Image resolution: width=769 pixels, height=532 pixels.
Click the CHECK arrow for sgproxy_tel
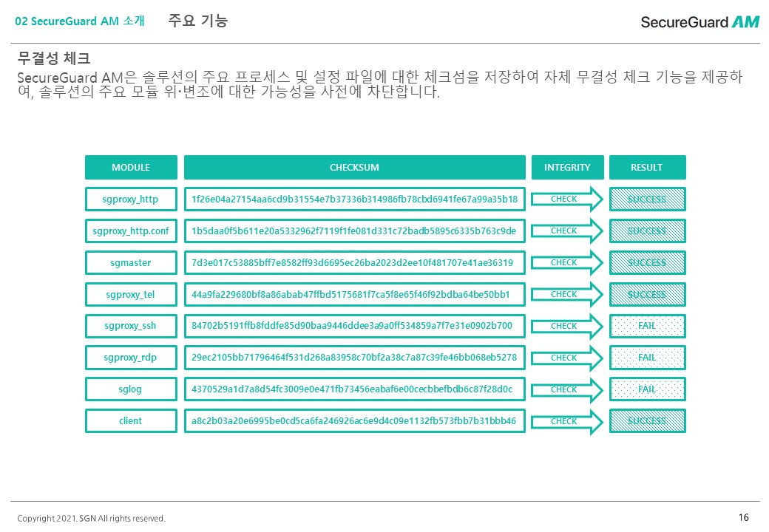pyautogui.click(x=567, y=294)
